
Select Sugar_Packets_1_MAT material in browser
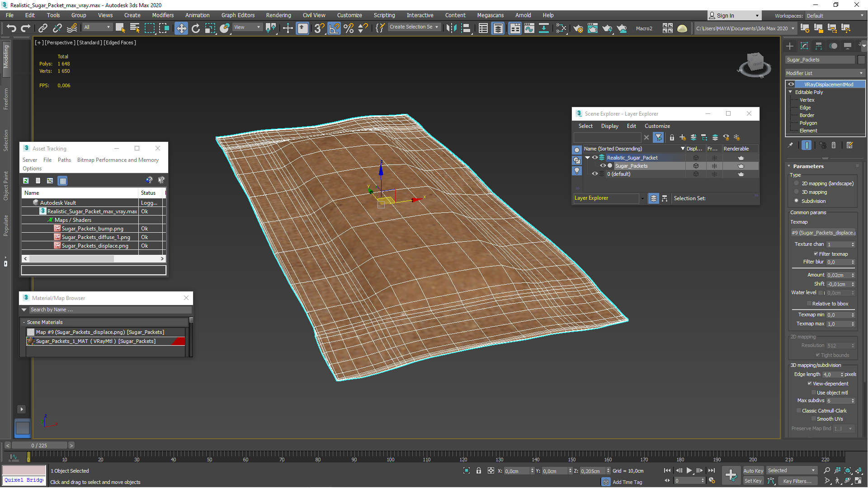[x=106, y=341]
